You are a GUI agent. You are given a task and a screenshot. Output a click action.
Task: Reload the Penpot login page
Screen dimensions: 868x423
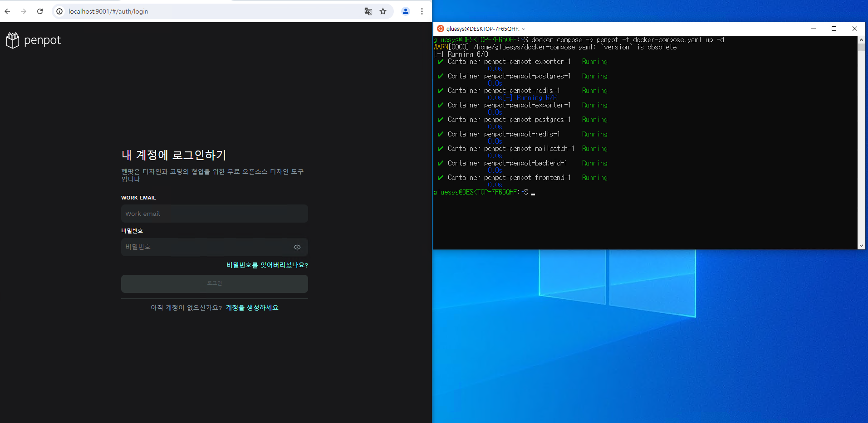pyautogui.click(x=40, y=11)
